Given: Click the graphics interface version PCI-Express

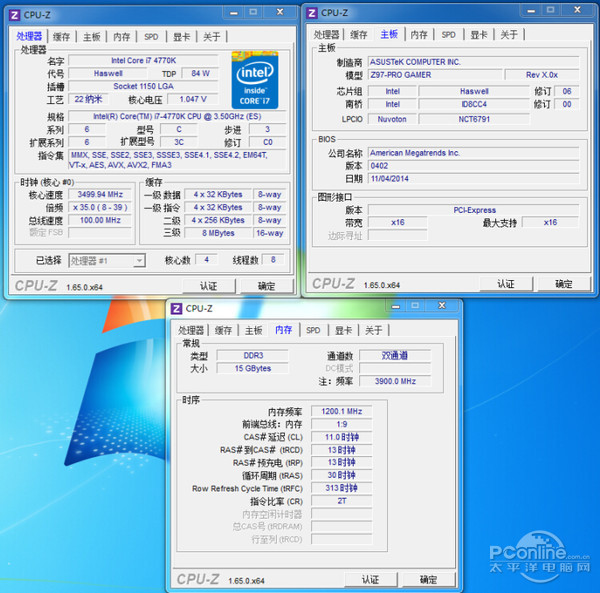Looking at the screenshot, I should pyautogui.click(x=474, y=210).
